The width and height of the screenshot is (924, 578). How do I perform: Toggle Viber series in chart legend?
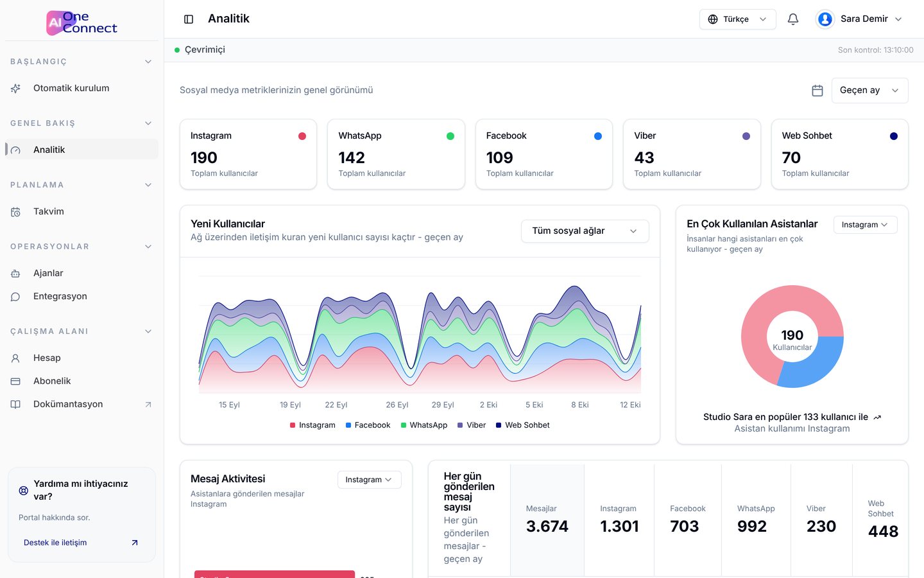coord(472,425)
